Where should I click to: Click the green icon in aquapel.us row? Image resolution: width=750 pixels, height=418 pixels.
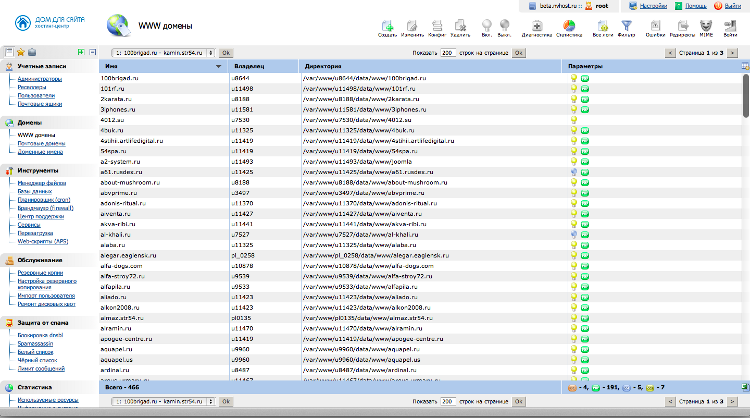pyautogui.click(x=585, y=360)
